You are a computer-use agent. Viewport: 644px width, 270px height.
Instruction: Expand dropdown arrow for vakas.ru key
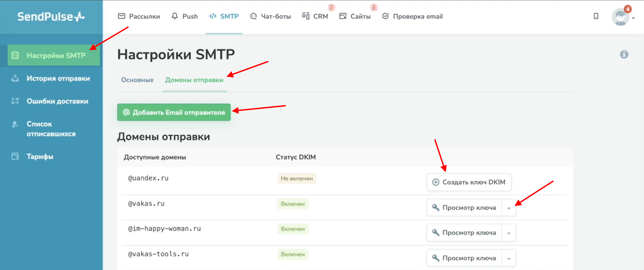tap(509, 208)
